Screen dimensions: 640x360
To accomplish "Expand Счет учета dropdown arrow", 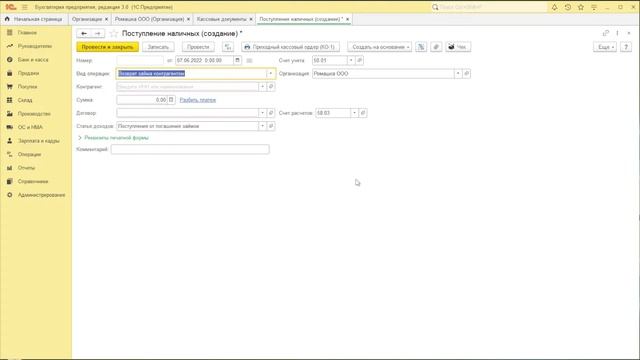I will [x=351, y=60].
